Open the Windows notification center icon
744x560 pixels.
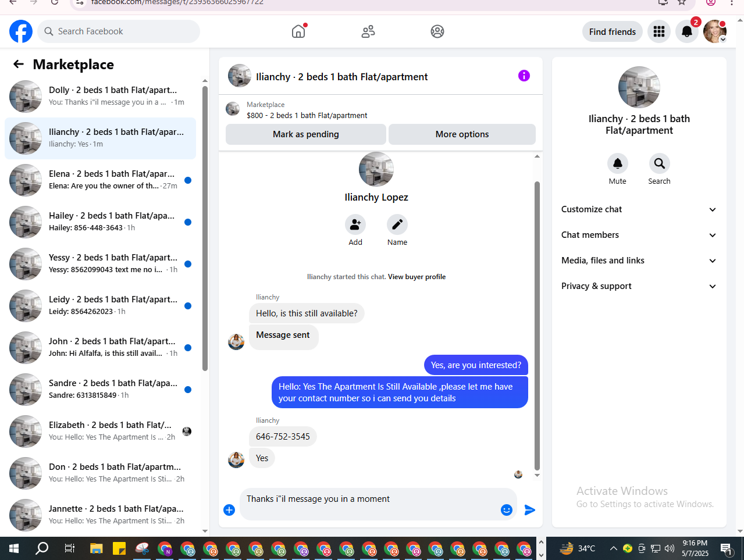pyautogui.click(x=726, y=548)
